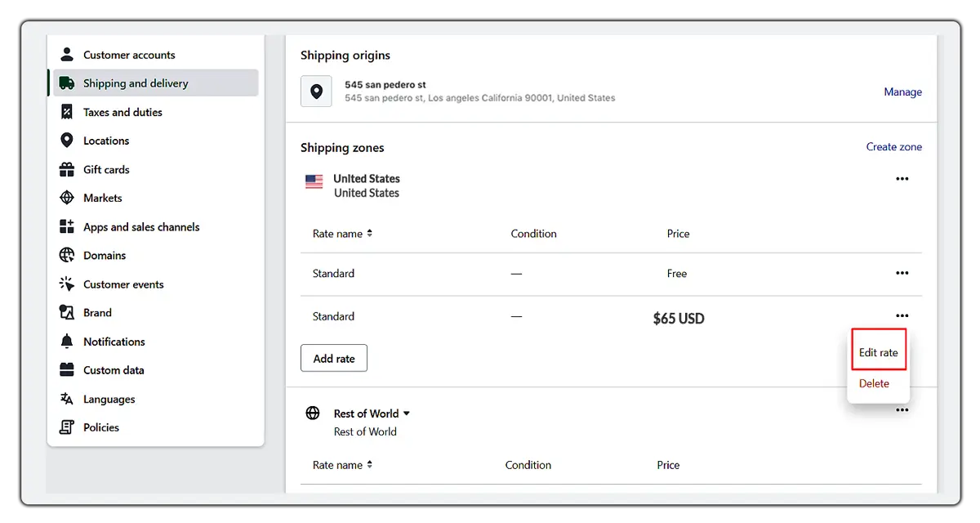The image size is (980, 523).
Task: Click the Add rate button
Action: [x=334, y=358]
